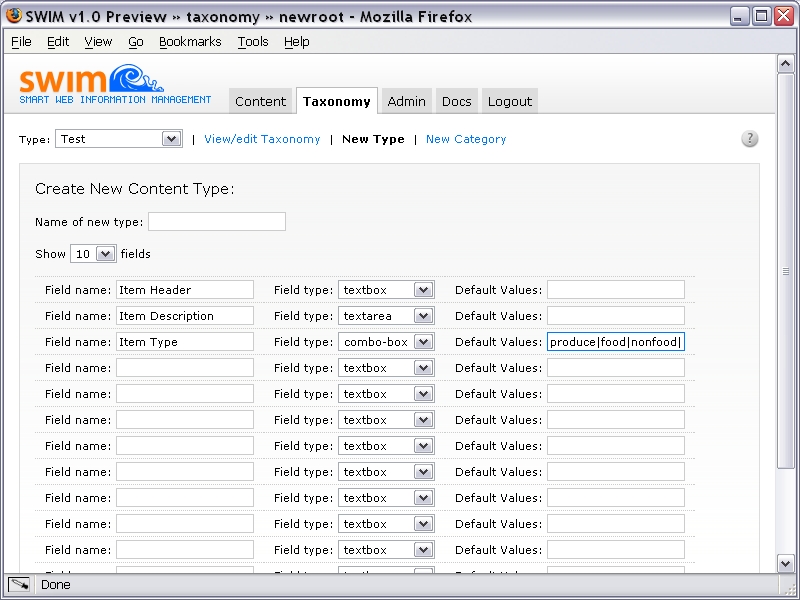This screenshot has height=600, width=800.
Task: Click the Create New Content Type heading
Action: click(135, 189)
